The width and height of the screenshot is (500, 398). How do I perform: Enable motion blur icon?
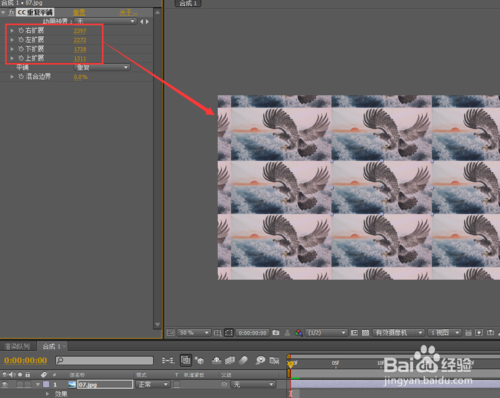click(x=244, y=360)
